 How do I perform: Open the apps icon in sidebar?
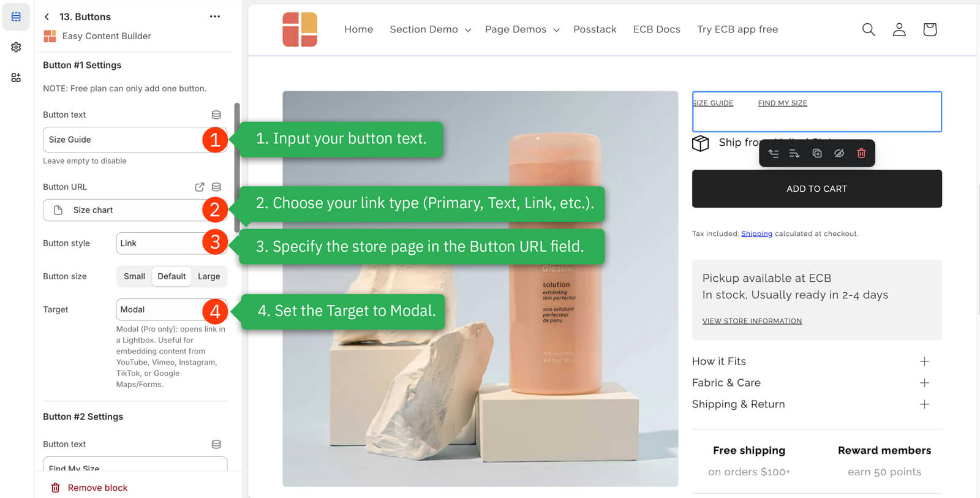tap(16, 78)
